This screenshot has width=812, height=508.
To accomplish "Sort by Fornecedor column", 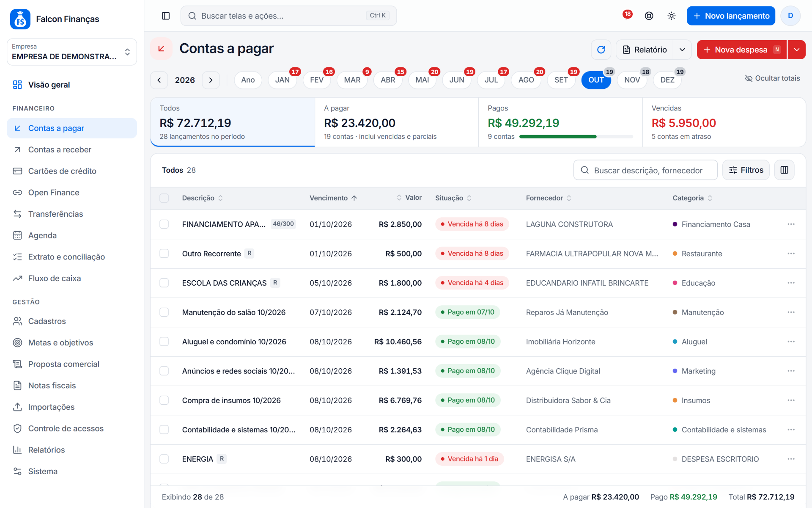I will pyautogui.click(x=548, y=198).
